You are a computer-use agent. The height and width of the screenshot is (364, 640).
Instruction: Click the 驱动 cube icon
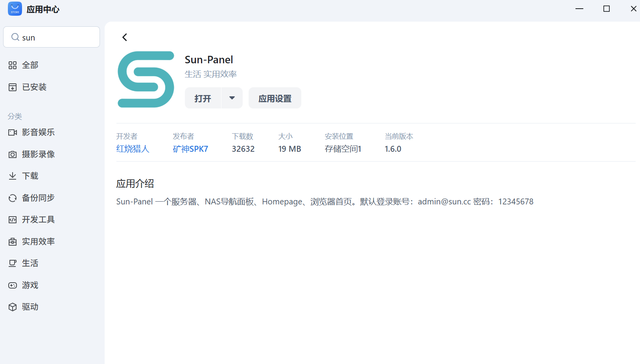click(x=13, y=307)
